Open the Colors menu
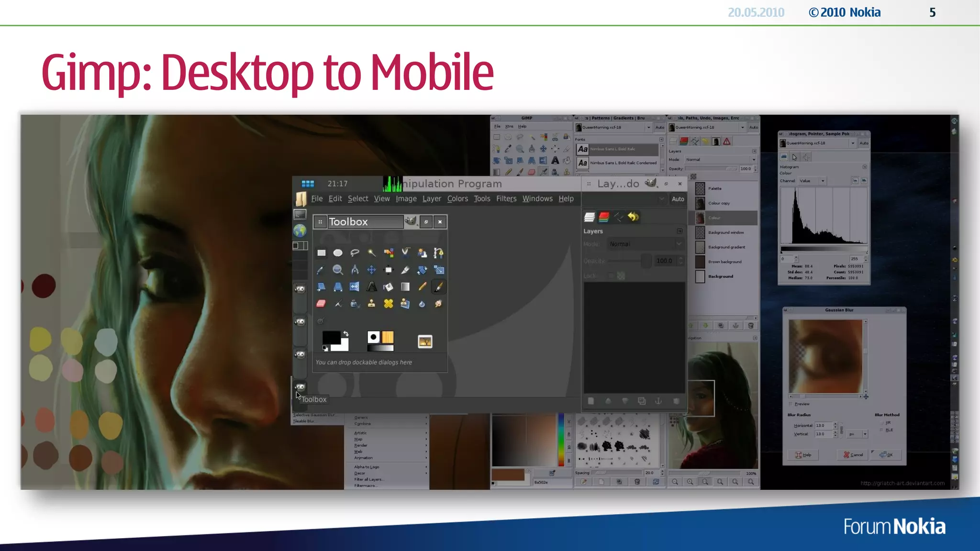This screenshot has height=551, width=980. 457,198
